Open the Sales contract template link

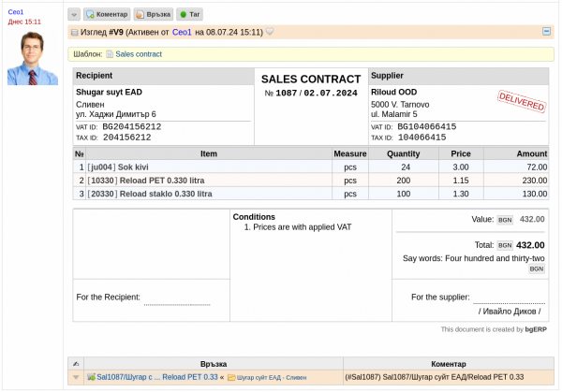tap(139, 54)
